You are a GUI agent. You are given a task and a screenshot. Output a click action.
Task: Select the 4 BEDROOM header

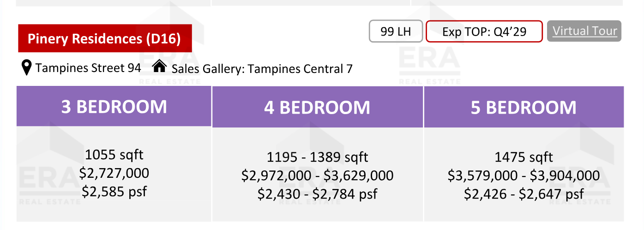point(318,107)
